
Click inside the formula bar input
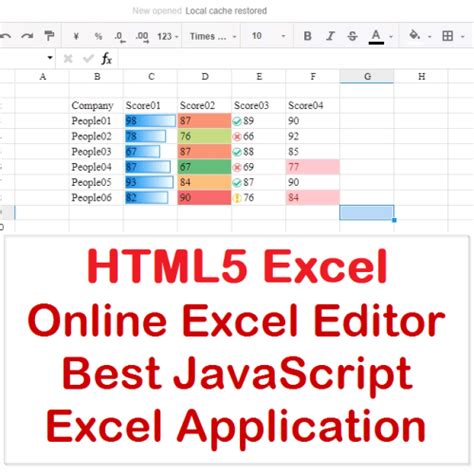point(295,59)
